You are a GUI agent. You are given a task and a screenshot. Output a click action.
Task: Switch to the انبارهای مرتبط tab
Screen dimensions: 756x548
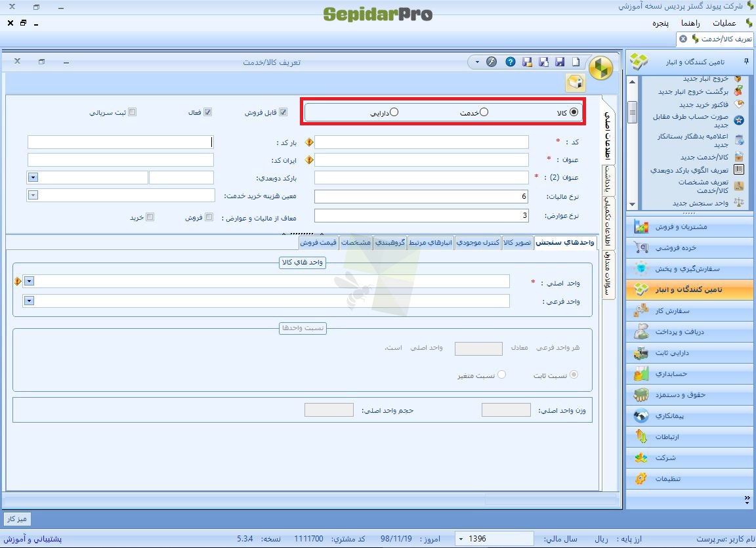(x=430, y=242)
